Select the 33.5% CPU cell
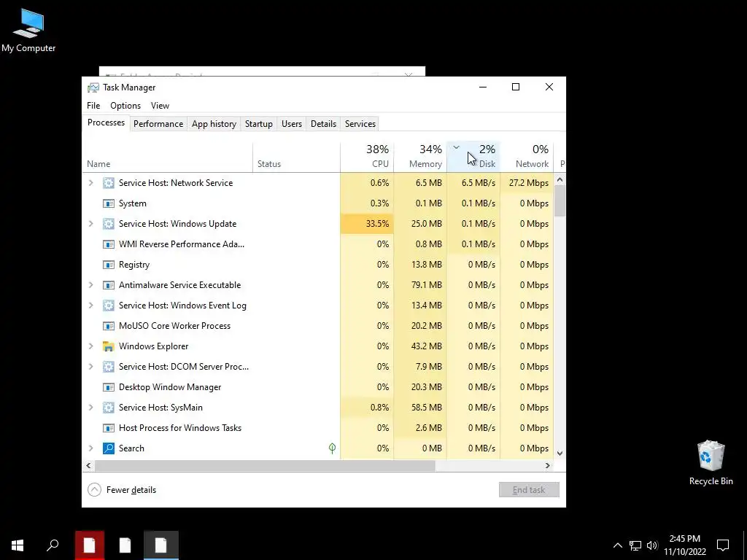This screenshot has height=560, width=747. [x=367, y=224]
